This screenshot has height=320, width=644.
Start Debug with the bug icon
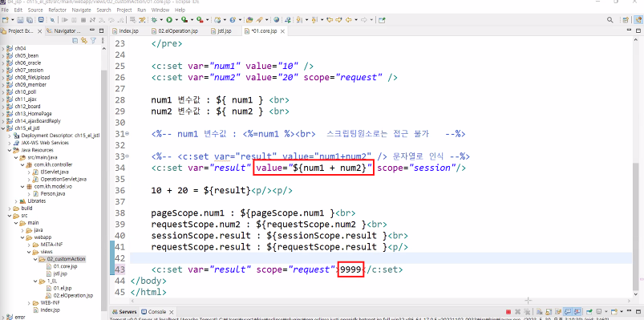(x=154, y=20)
